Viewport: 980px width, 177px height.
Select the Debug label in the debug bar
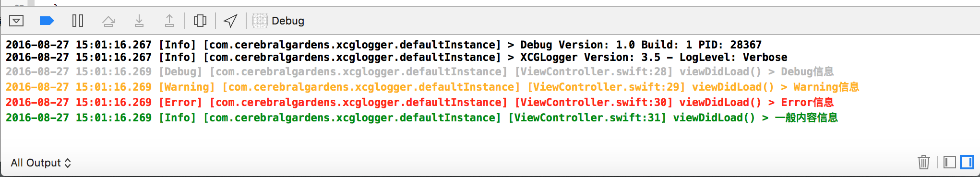pyautogui.click(x=288, y=21)
